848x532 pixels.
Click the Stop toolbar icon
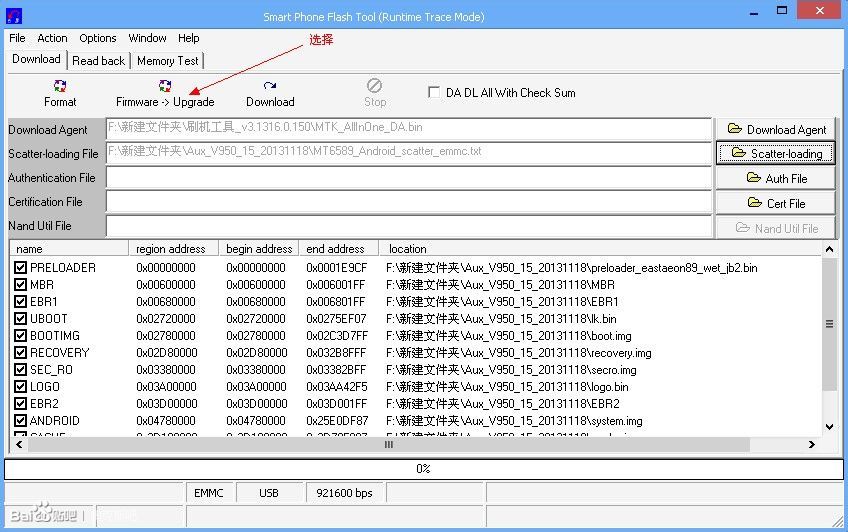point(375,87)
